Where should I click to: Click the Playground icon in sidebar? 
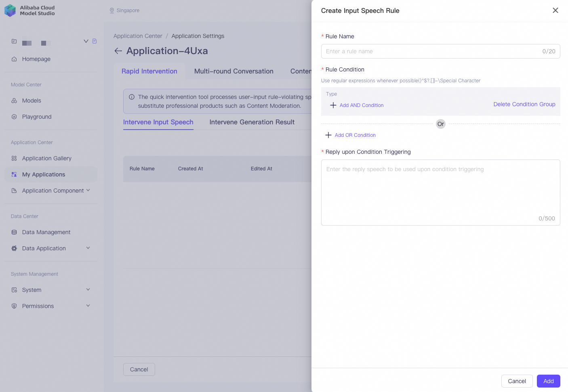click(x=14, y=117)
